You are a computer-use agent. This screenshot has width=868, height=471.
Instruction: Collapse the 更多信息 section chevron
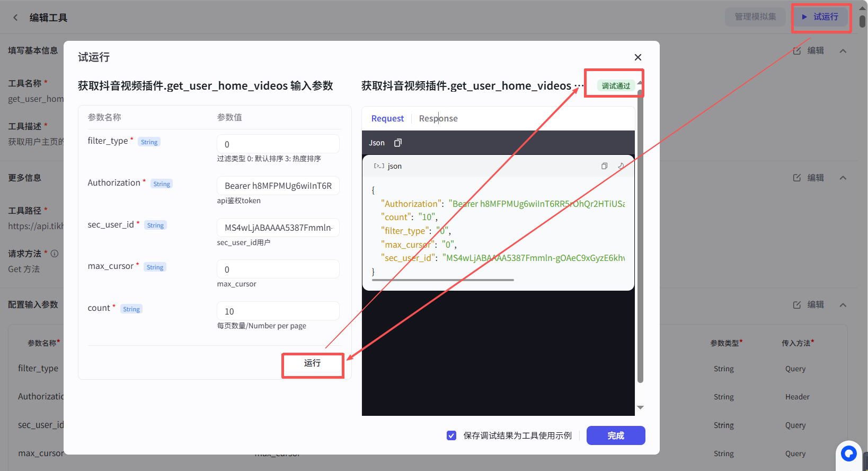click(843, 178)
